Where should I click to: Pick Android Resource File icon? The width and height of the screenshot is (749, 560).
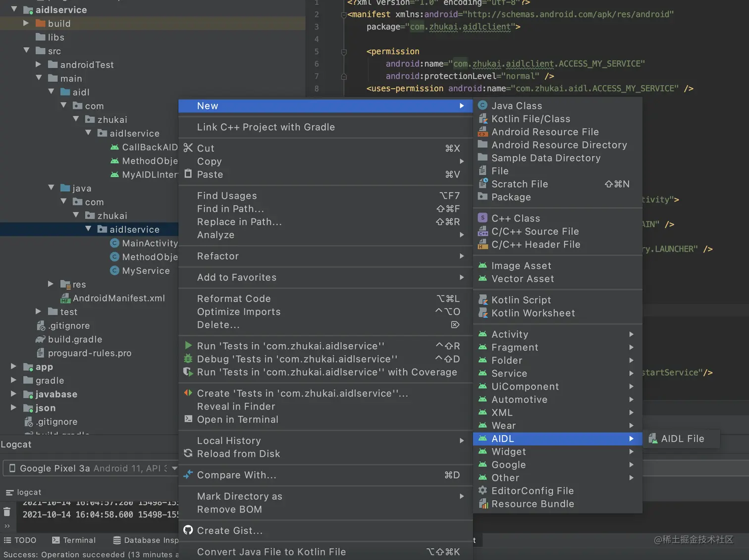[x=483, y=132]
